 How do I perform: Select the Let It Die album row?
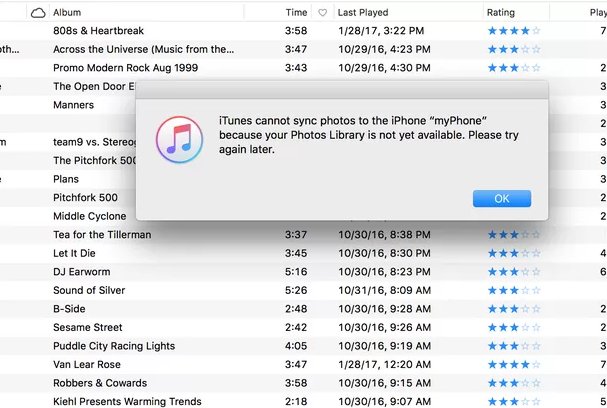pos(304,253)
